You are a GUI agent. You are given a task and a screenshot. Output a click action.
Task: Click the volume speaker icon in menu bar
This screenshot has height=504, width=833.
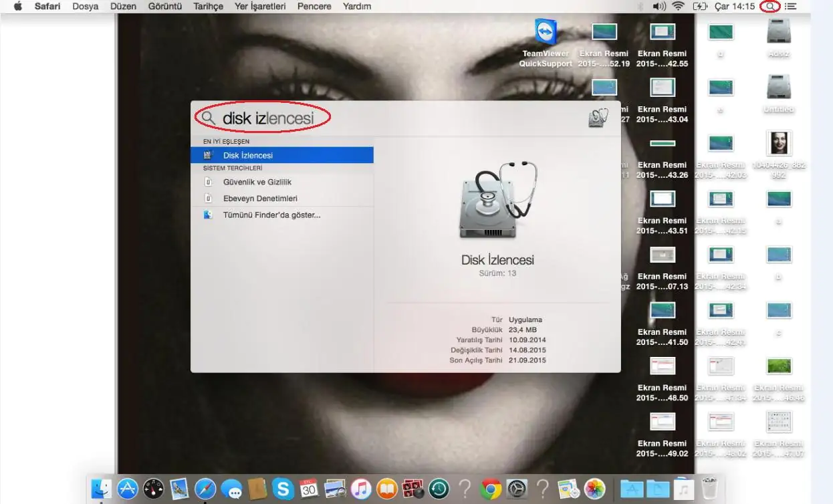tap(659, 6)
